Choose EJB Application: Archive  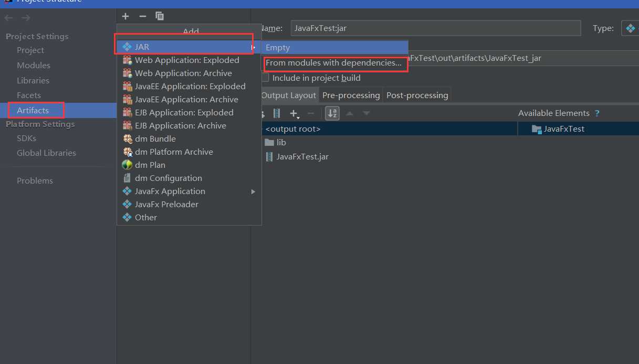[x=189, y=125]
